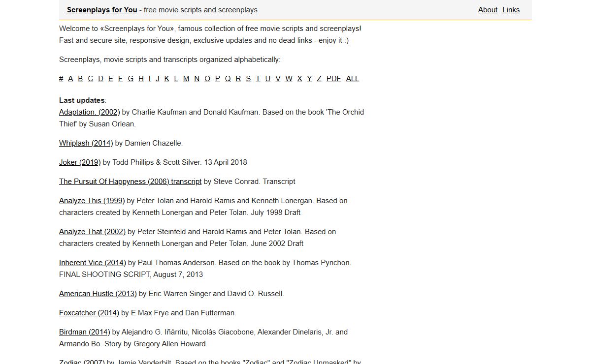
Task: Open the Links page
Action: [511, 10]
